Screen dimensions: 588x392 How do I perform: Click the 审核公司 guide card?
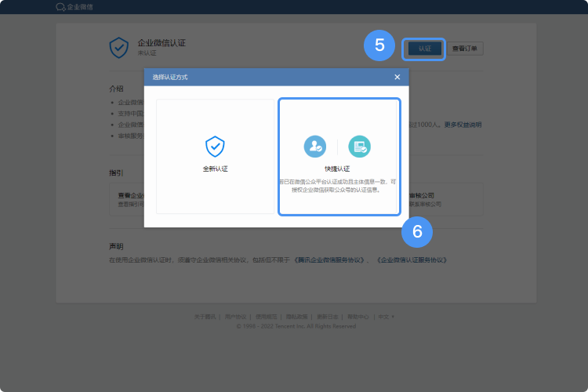point(445,199)
